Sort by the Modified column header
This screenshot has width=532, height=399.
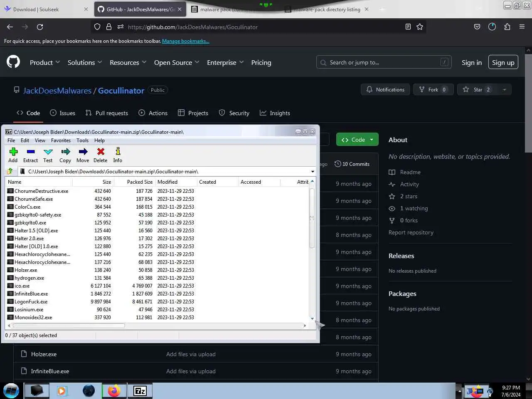click(x=176, y=182)
